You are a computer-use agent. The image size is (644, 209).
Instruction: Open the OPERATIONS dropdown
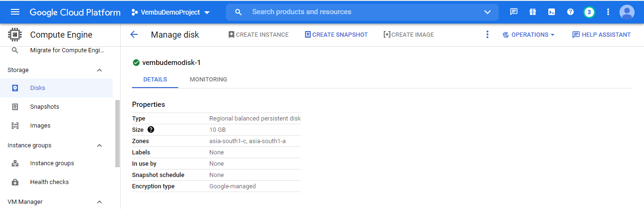click(x=528, y=34)
